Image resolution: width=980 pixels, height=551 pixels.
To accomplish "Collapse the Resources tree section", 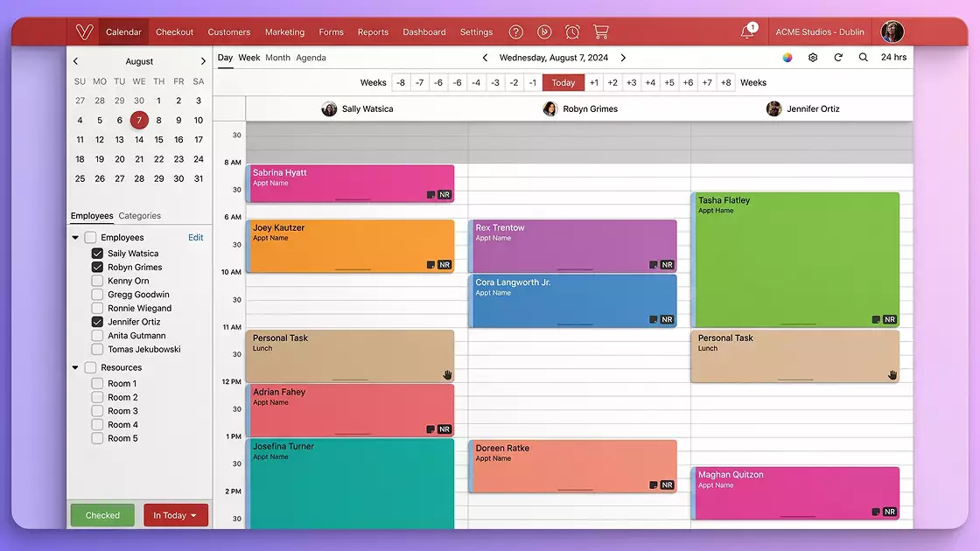I will tap(75, 367).
